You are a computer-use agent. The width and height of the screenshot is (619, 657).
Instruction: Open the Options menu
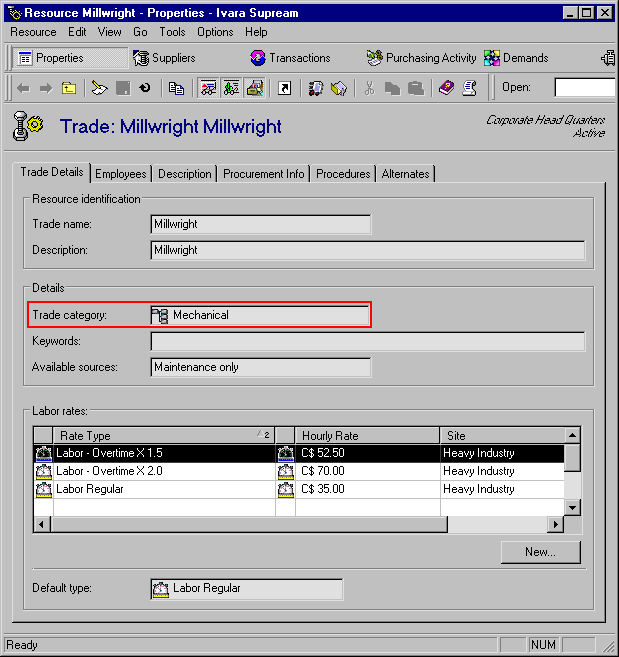(x=215, y=32)
